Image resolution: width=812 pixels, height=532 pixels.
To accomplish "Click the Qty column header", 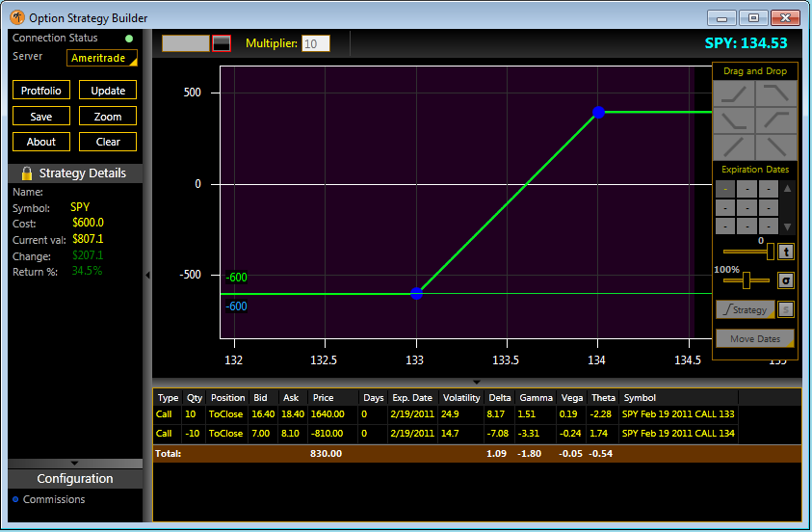I will (x=195, y=397).
